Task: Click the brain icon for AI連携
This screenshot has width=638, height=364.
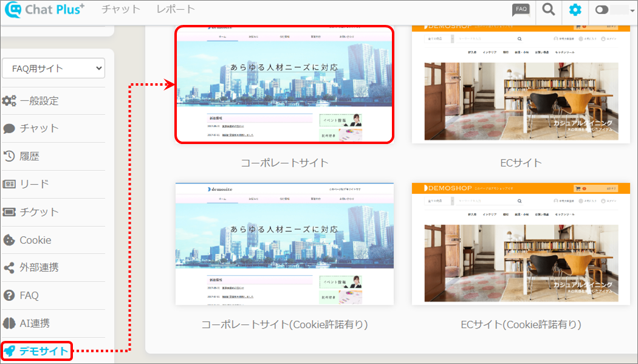Action: 9,323
